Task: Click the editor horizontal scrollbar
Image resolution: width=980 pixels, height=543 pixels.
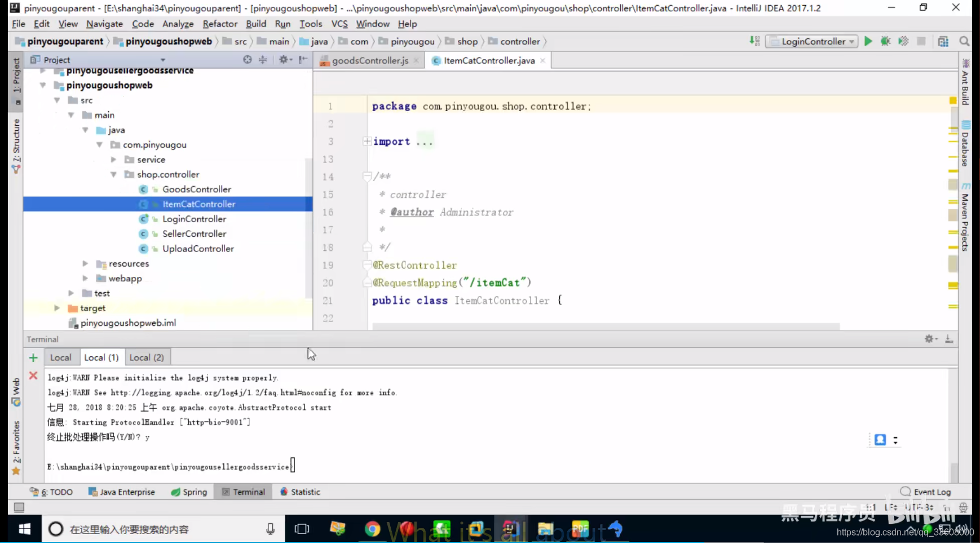Action: pyautogui.click(x=606, y=326)
